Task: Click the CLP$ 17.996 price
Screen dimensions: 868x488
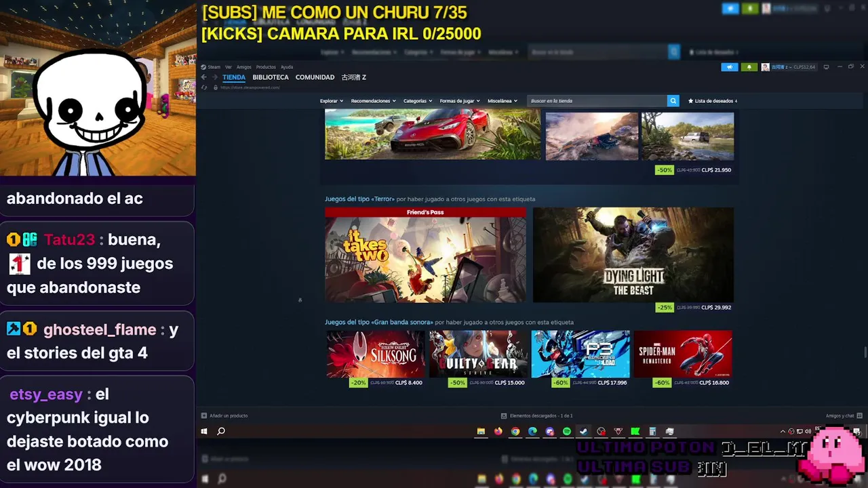Action: 612,383
